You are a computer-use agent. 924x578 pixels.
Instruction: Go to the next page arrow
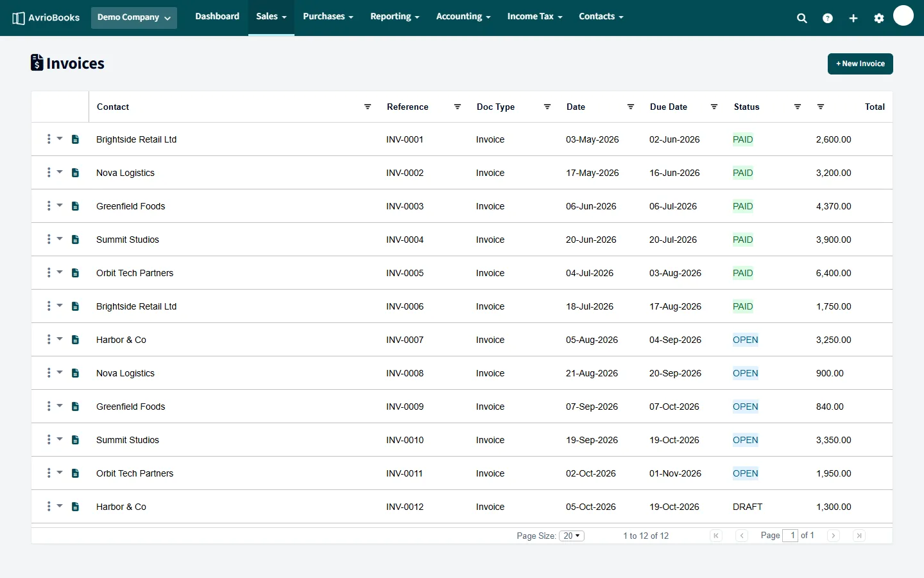click(834, 536)
